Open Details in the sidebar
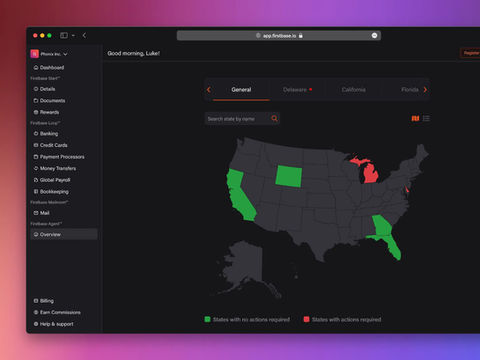The image size is (480, 360). (x=44, y=89)
